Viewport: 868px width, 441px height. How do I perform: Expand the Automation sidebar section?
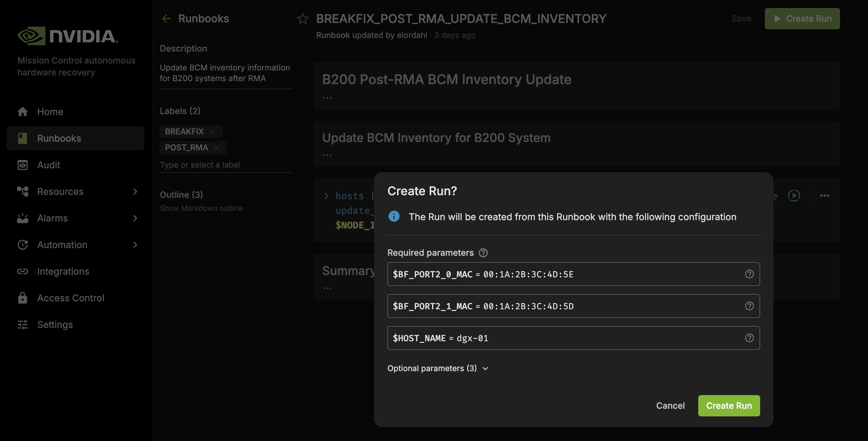coord(135,245)
